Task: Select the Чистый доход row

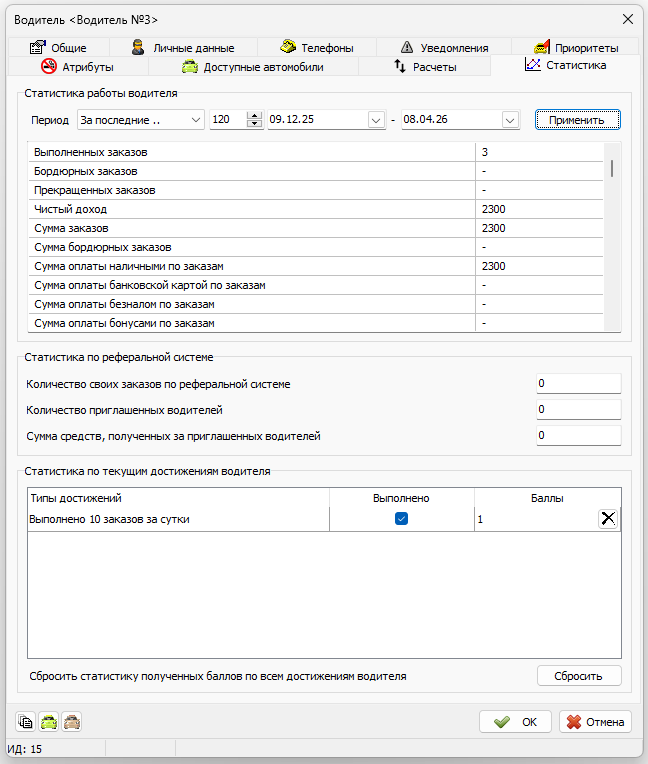Action: (316, 209)
